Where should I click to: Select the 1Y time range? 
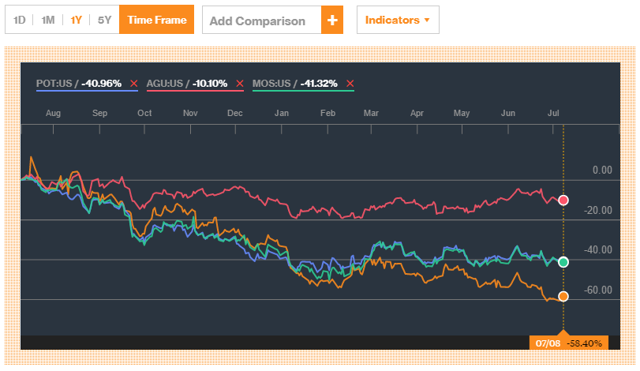tap(76, 20)
